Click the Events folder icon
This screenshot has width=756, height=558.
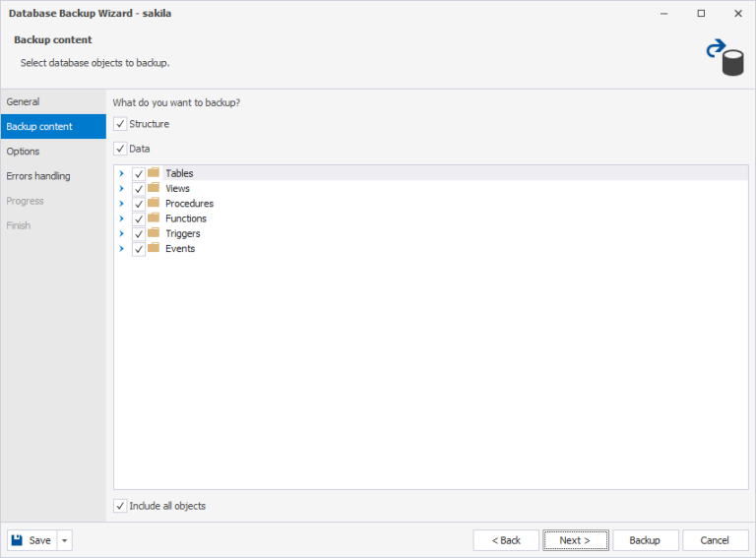pos(154,248)
